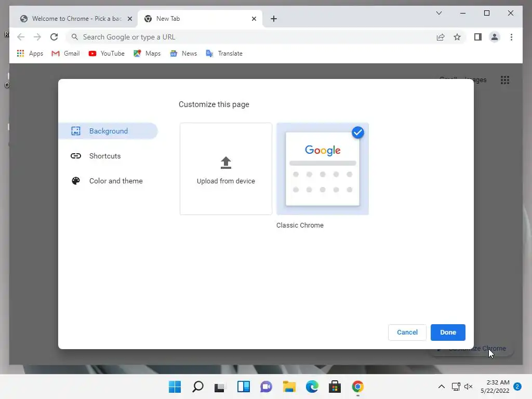
Task: Open Microsoft Store from the taskbar
Action: coord(335,387)
